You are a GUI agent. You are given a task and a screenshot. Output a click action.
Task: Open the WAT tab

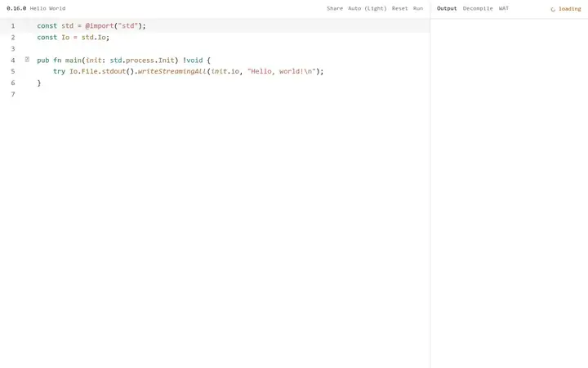tap(504, 8)
